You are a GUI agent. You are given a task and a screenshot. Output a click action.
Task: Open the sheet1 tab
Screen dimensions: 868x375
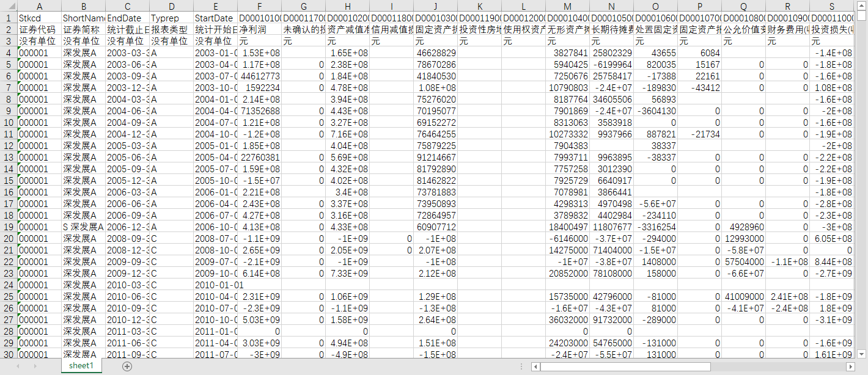click(81, 366)
